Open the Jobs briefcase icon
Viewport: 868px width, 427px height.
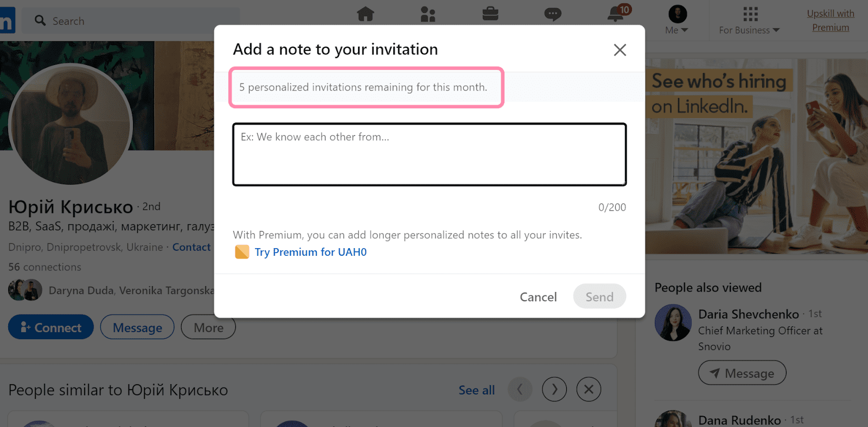tap(490, 14)
